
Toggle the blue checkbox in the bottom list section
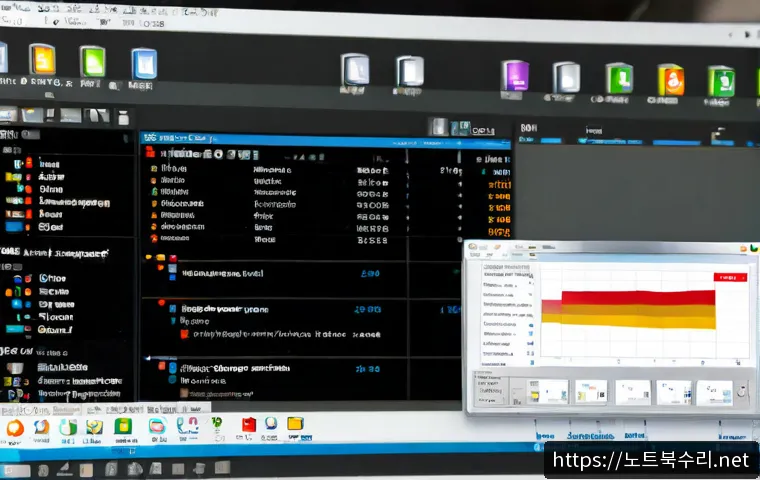coord(173,368)
